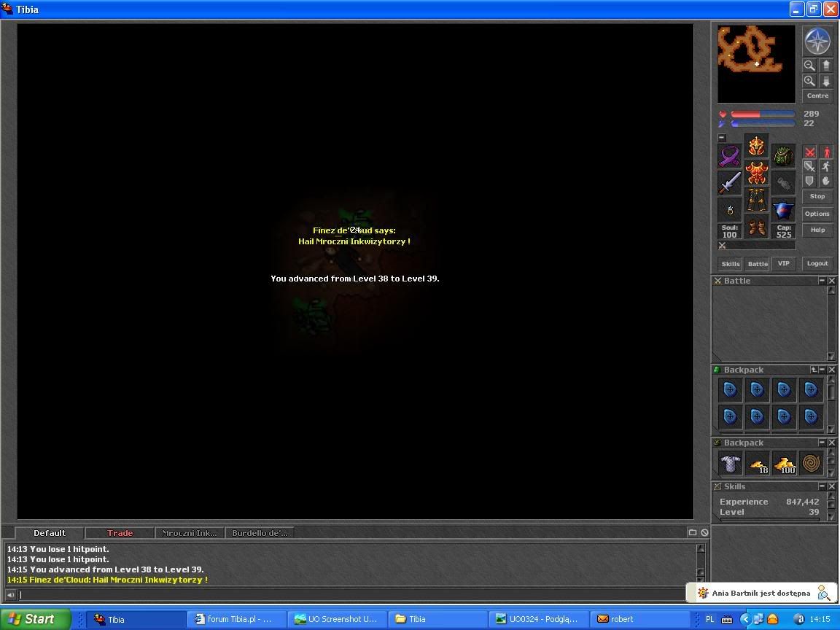Open the Options dialog
The height and width of the screenshot is (630, 840).
point(817,214)
